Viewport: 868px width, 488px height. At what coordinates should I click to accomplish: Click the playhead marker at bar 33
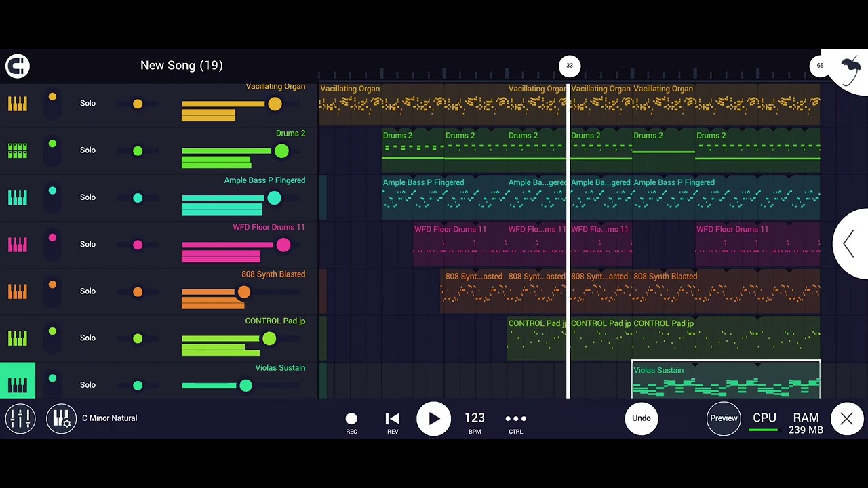(x=570, y=66)
